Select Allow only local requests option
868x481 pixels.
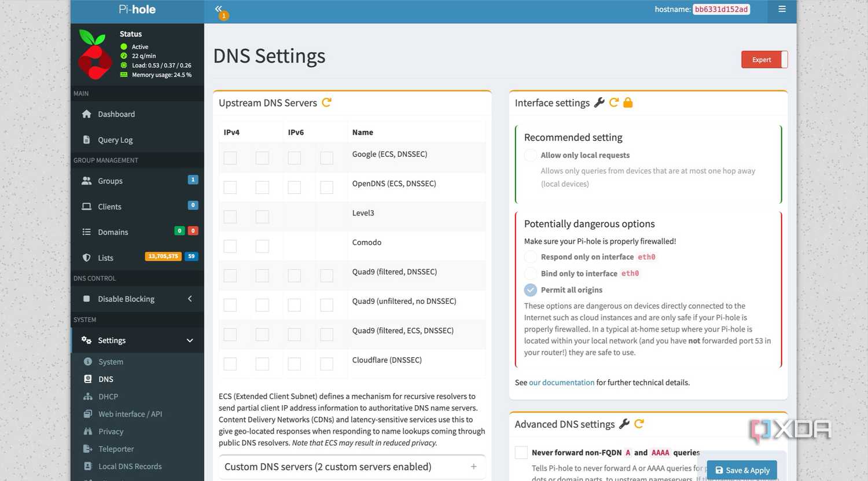click(531, 155)
